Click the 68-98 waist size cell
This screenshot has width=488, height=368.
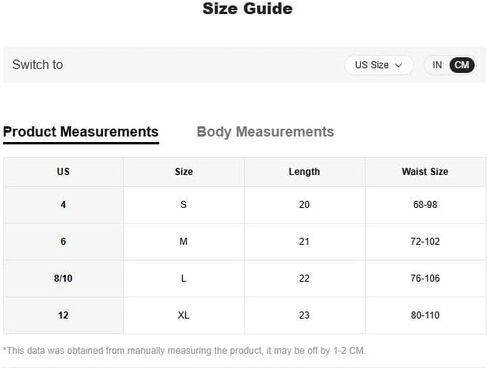coord(425,205)
